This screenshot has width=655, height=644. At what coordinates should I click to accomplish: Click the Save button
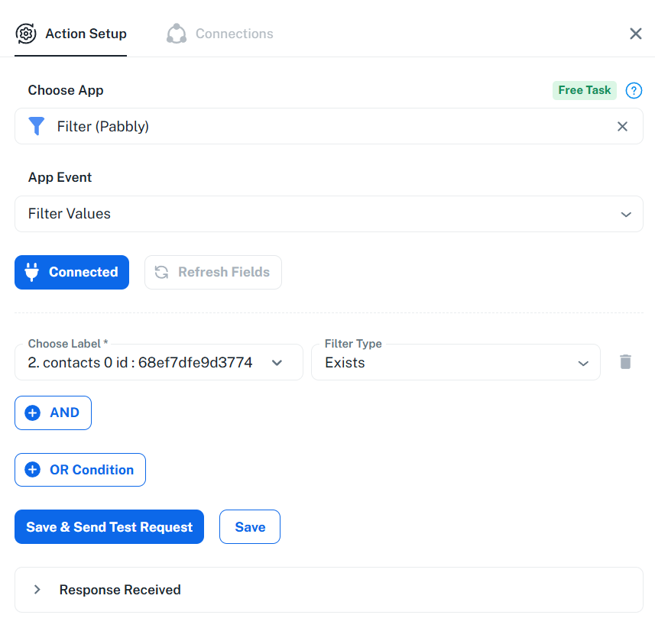[250, 527]
